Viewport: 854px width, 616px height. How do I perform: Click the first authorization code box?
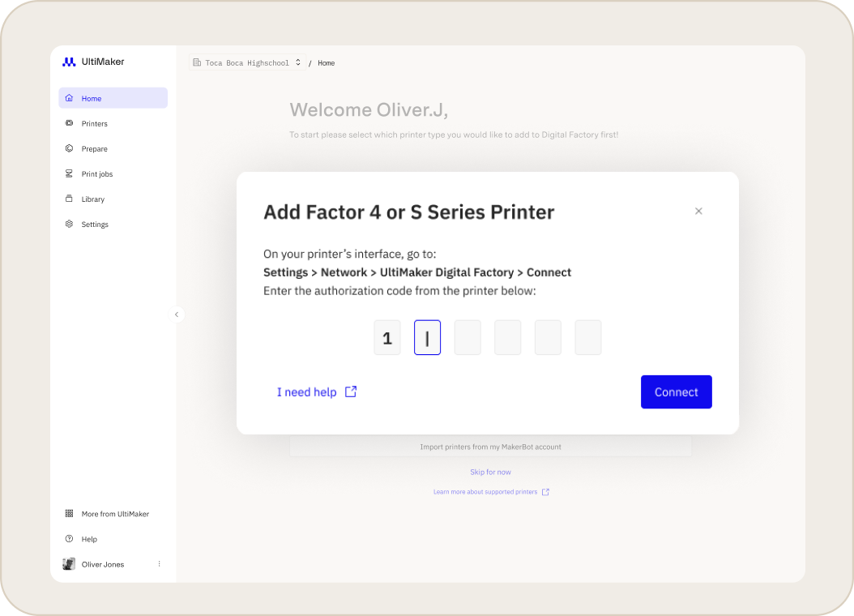click(387, 337)
